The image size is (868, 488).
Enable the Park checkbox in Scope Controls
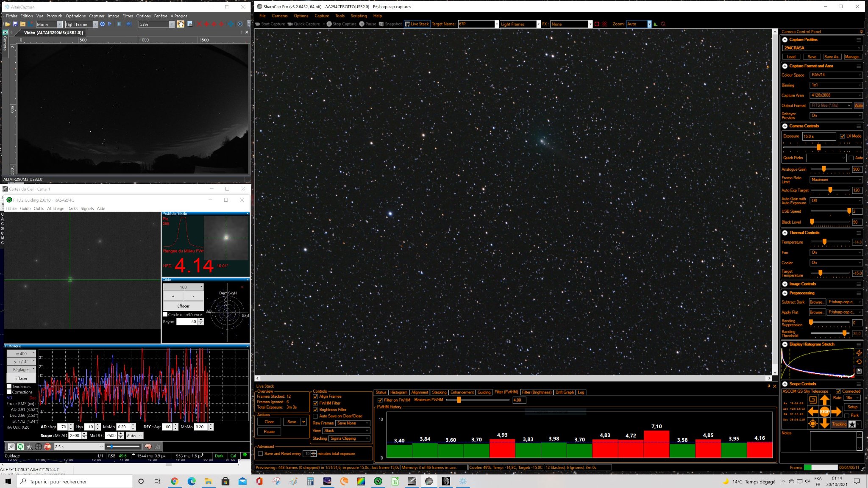click(846, 416)
